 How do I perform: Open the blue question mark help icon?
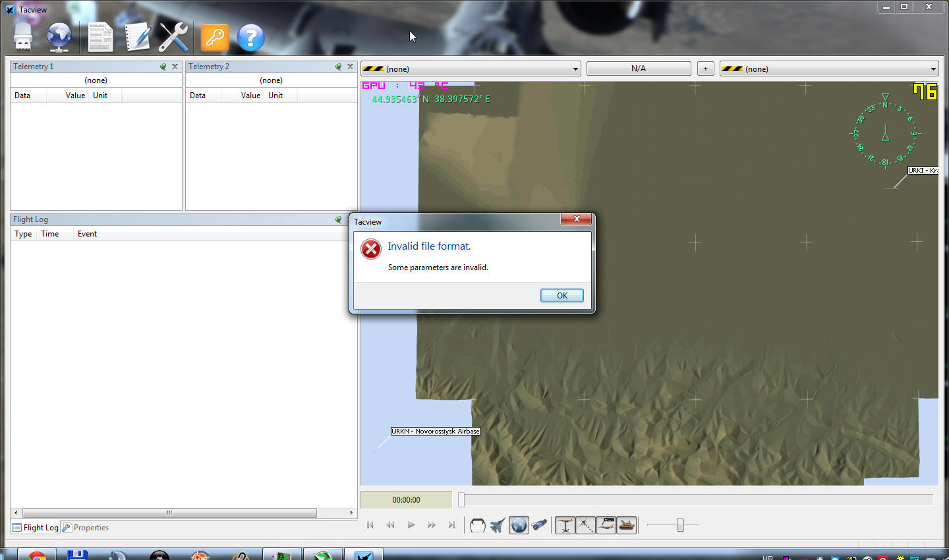click(250, 38)
